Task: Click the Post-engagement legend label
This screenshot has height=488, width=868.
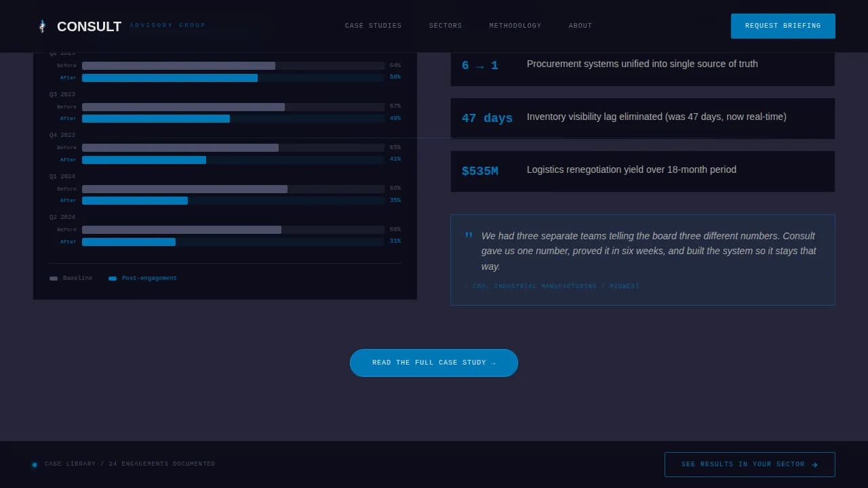Action: pos(149,279)
